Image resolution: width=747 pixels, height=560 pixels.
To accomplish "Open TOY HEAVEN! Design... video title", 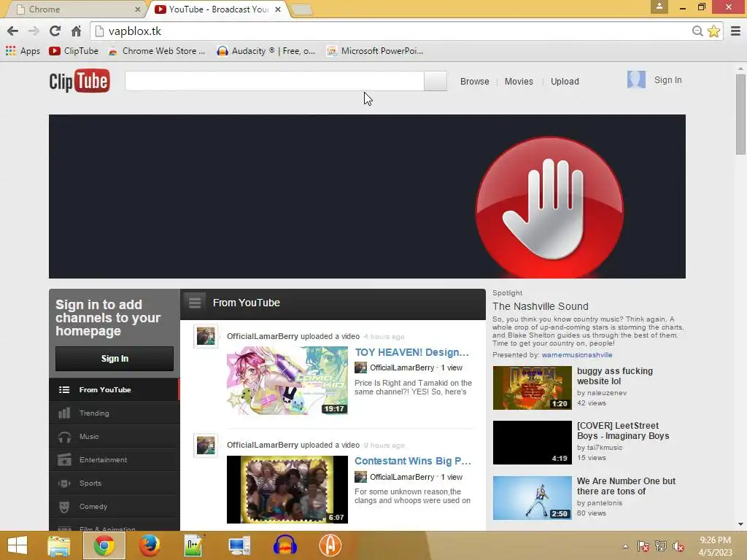I will pyautogui.click(x=411, y=352).
